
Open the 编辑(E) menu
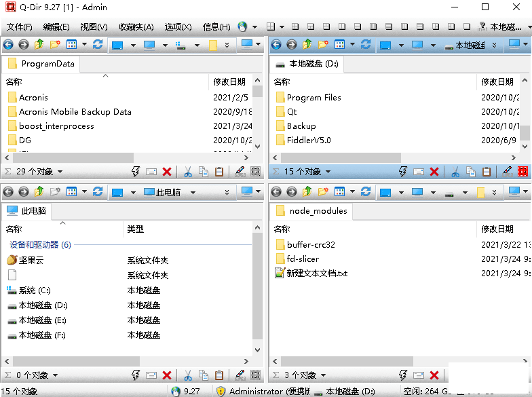tap(56, 27)
